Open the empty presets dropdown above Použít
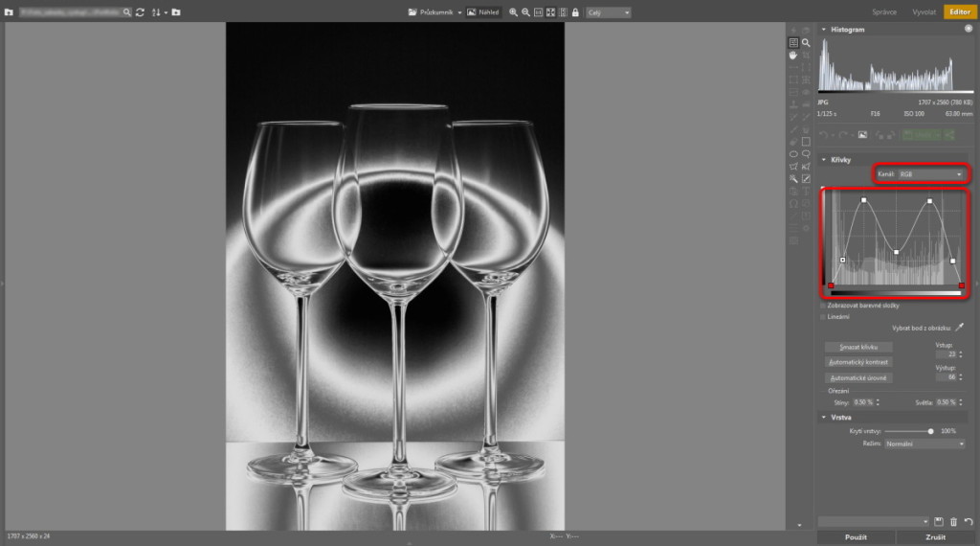 [874, 522]
